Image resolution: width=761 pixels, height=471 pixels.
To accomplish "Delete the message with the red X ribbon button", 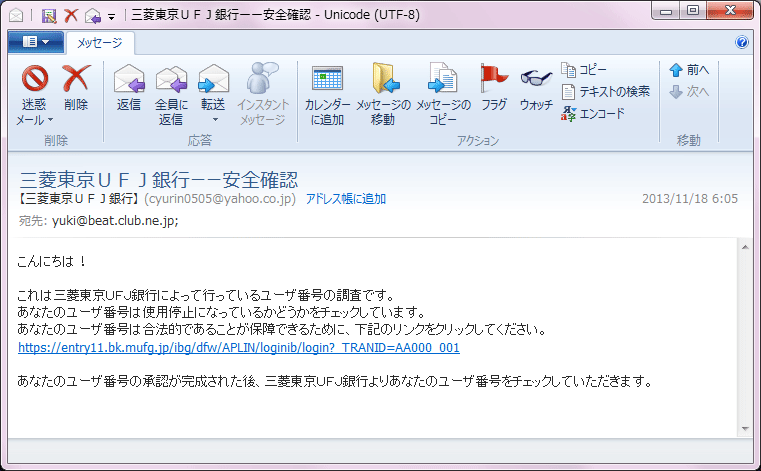I will coord(76,89).
